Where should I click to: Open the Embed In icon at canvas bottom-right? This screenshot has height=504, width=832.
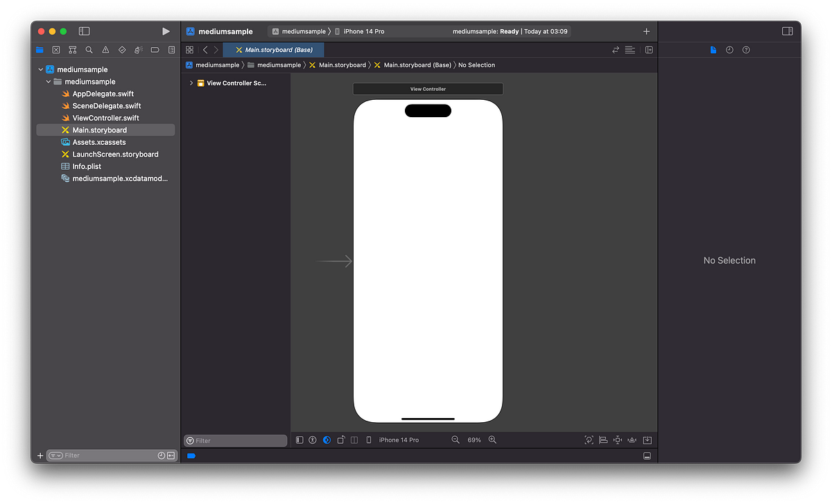[x=647, y=440]
